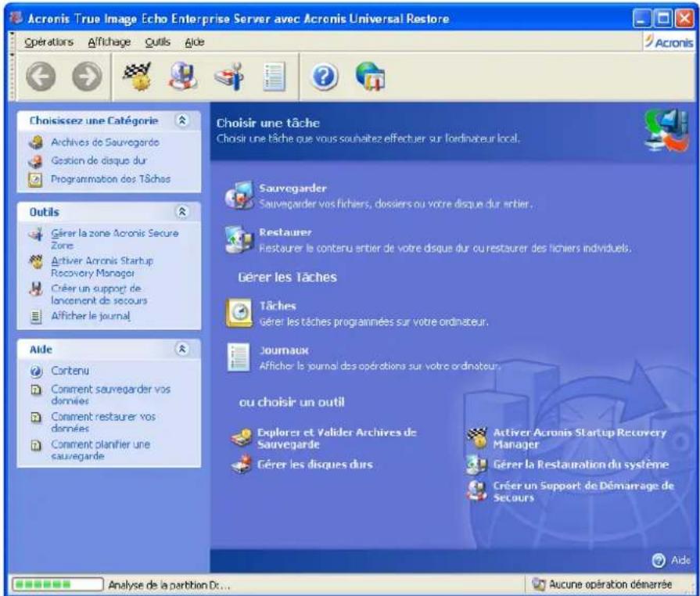
Task: Click the lifebuoy rescue media toolbar icon
Action: [x=183, y=77]
